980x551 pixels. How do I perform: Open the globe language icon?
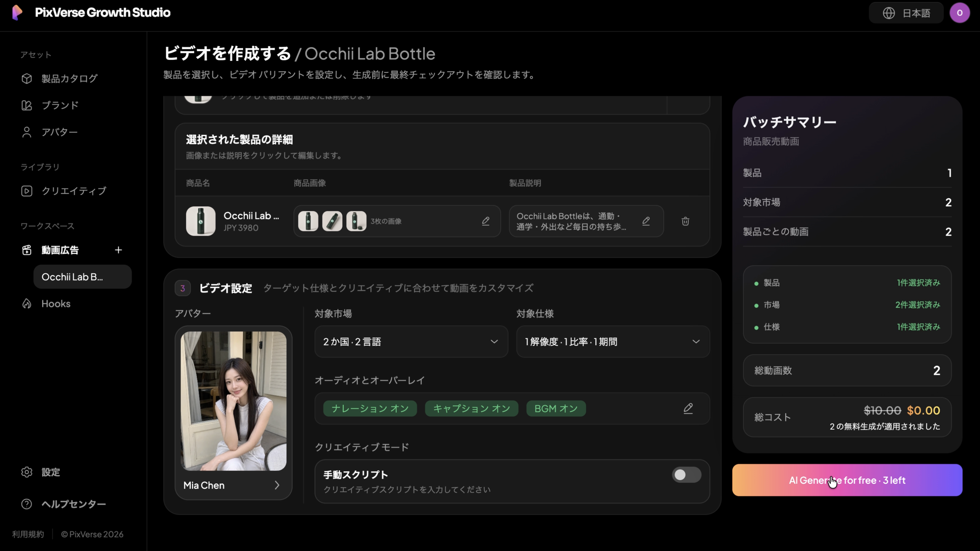[x=889, y=13]
